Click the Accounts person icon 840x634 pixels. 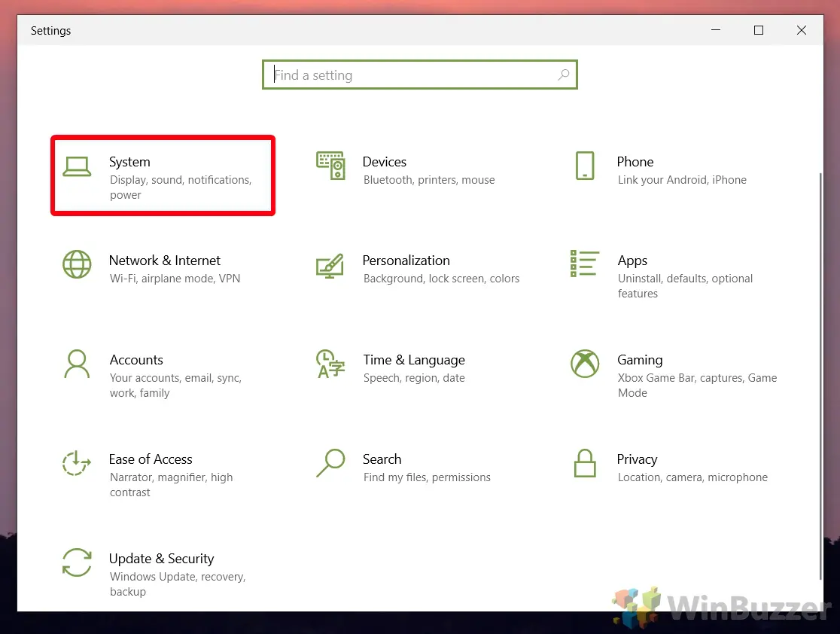tap(77, 364)
